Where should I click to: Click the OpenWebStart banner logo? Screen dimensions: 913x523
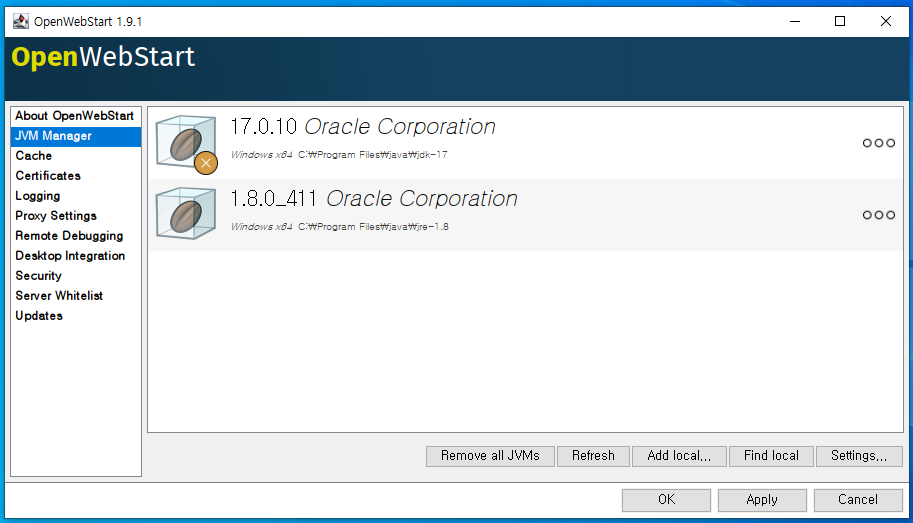point(103,58)
